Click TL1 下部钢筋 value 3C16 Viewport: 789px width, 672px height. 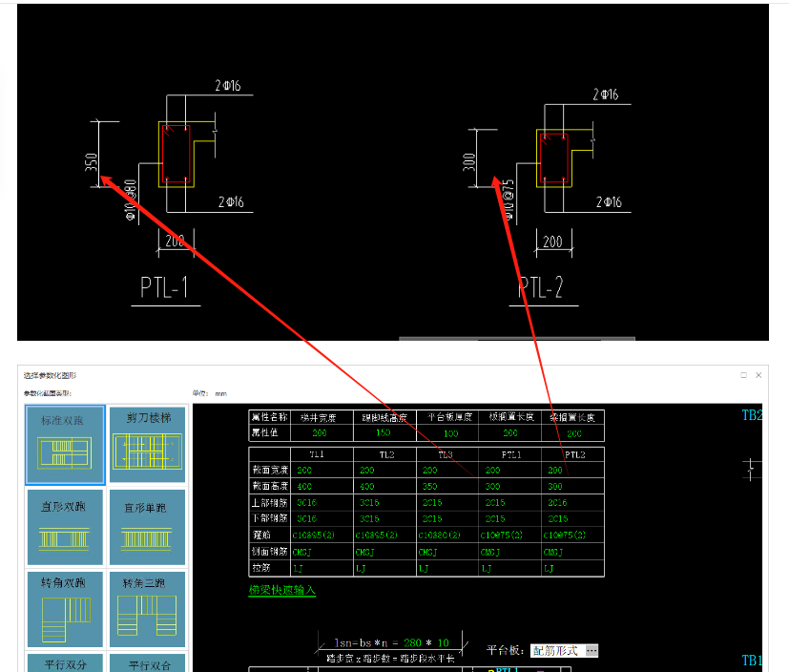click(306, 518)
